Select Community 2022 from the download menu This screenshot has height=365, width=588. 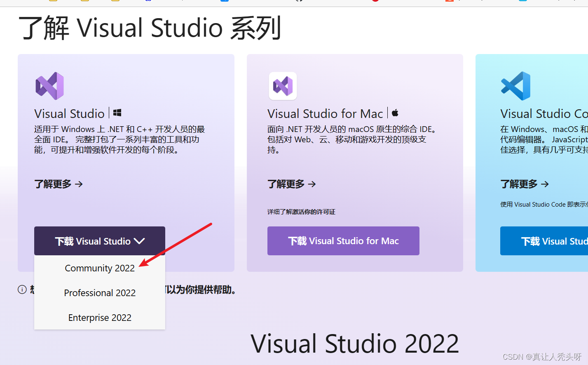coord(100,268)
